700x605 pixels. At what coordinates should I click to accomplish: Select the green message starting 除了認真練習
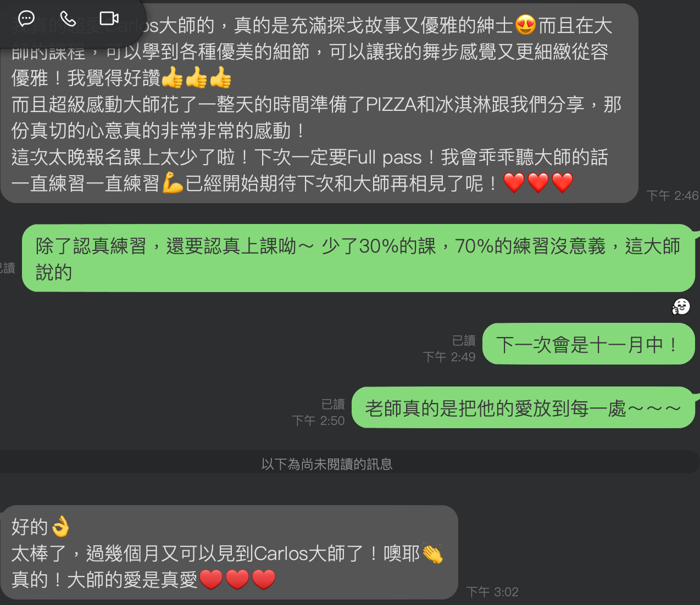(358, 258)
